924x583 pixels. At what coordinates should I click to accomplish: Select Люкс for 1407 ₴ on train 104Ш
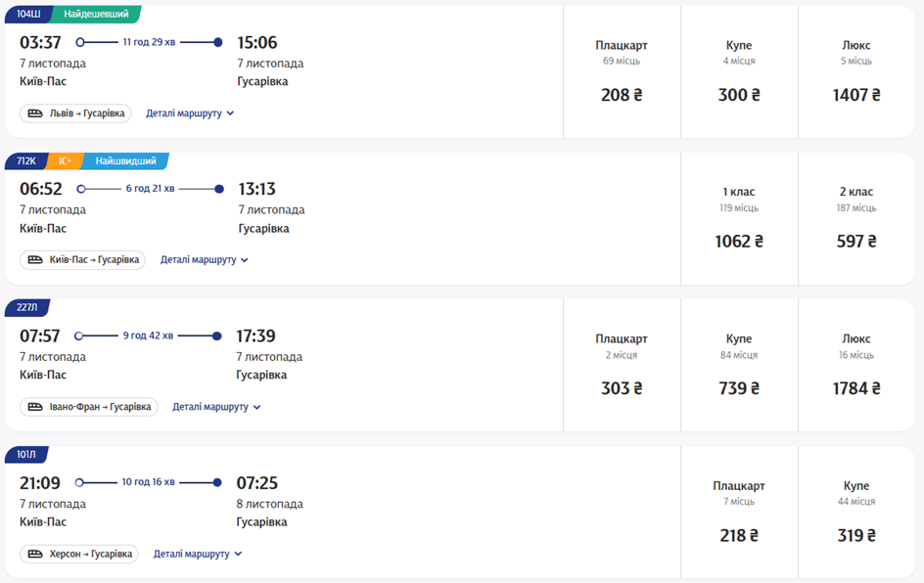(856, 72)
